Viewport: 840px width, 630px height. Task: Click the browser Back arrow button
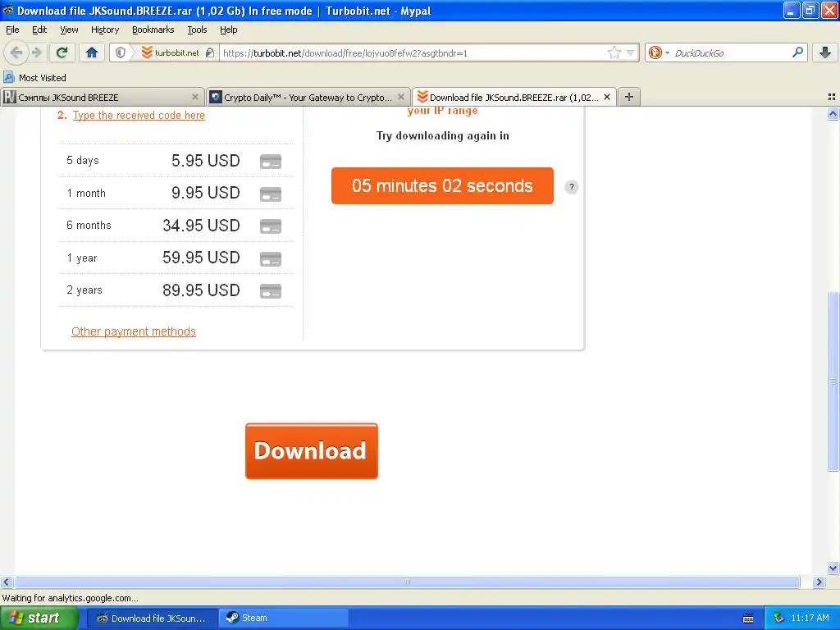click(x=16, y=52)
